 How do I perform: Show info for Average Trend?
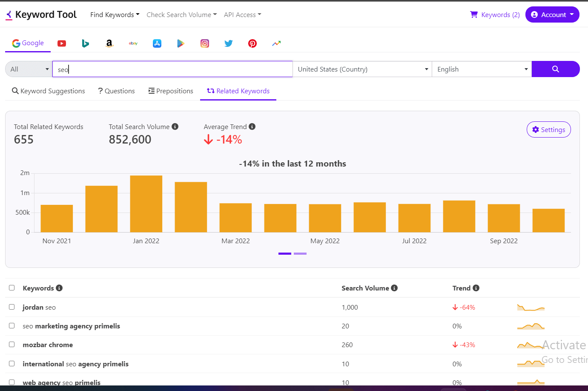[252, 126]
